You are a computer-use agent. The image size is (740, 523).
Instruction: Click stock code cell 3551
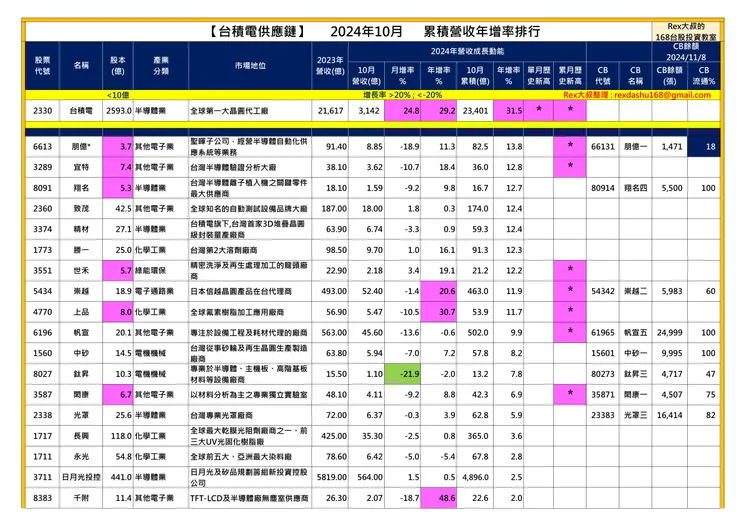pyautogui.click(x=42, y=270)
